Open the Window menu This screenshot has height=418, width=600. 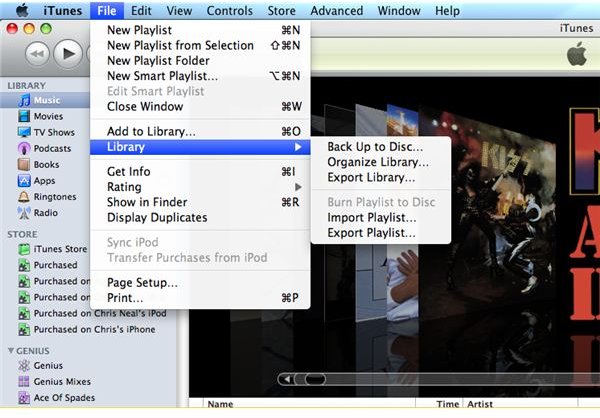click(x=399, y=11)
